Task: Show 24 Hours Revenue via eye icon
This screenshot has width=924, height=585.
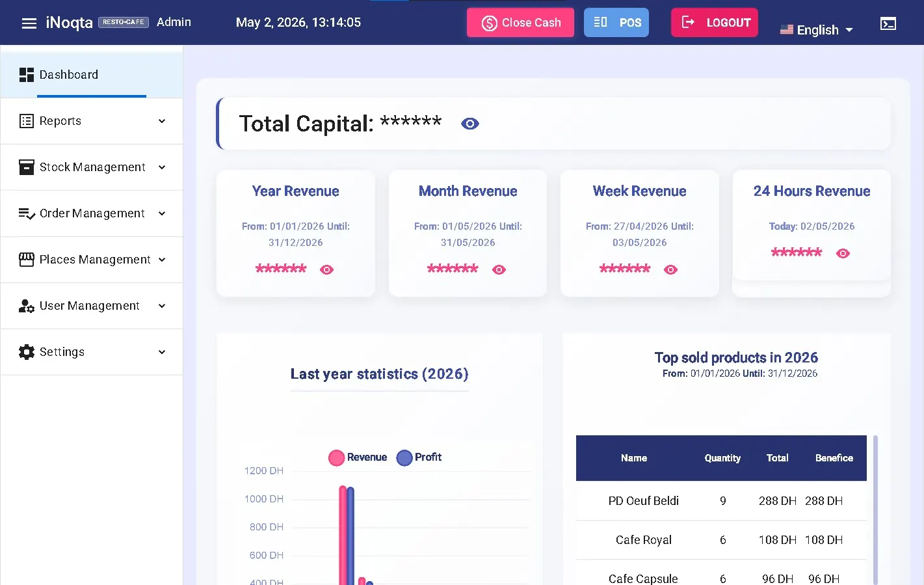Action: (x=843, y=253)
